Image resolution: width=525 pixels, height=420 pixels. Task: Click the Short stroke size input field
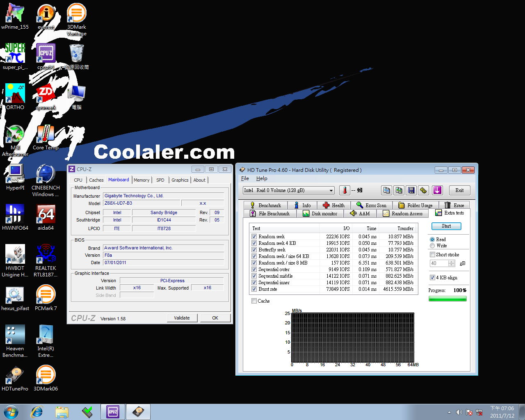point(439,263)
